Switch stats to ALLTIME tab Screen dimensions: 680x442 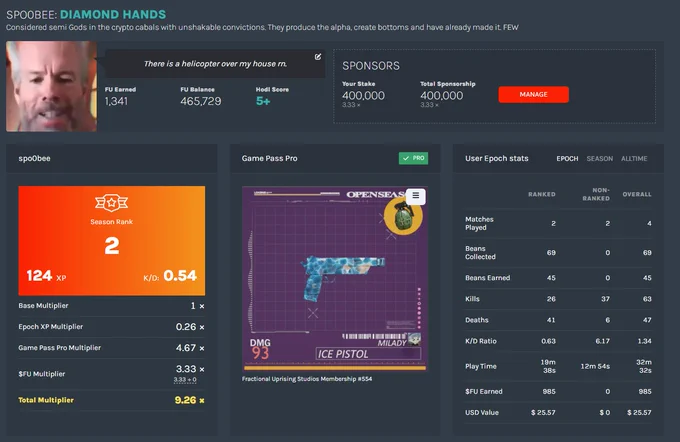pos(634,159)
